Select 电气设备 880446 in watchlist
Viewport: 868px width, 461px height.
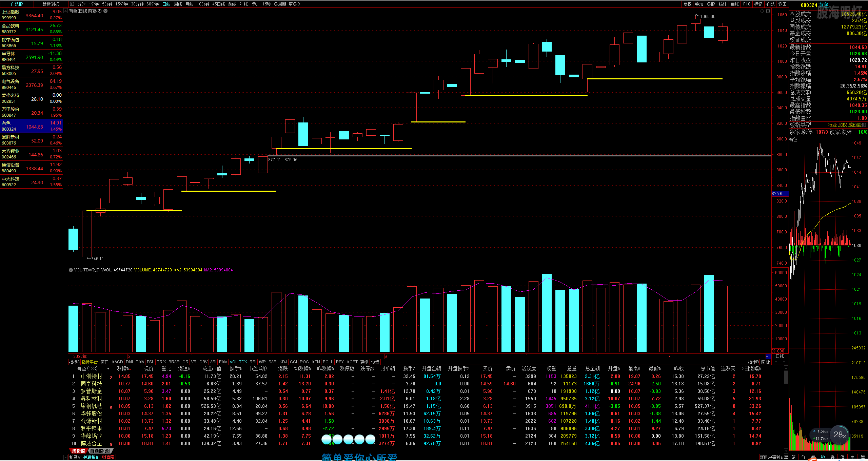pyautogui.click(x=32, y=84)
